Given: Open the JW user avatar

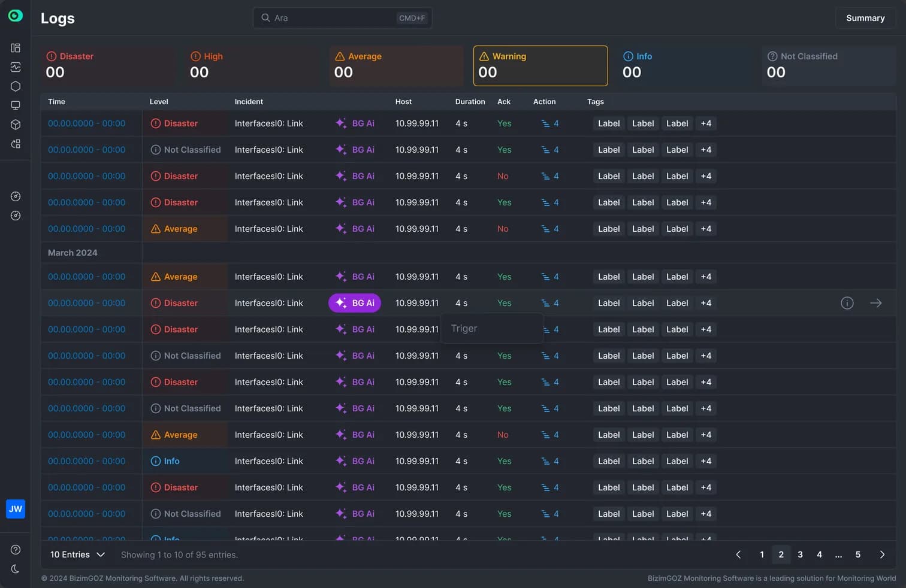Looking at the screenshot, I should click(x=16, y=509).
